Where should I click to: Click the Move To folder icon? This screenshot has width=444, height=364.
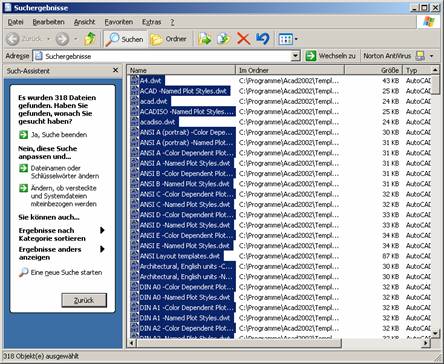tap(205, 39)
